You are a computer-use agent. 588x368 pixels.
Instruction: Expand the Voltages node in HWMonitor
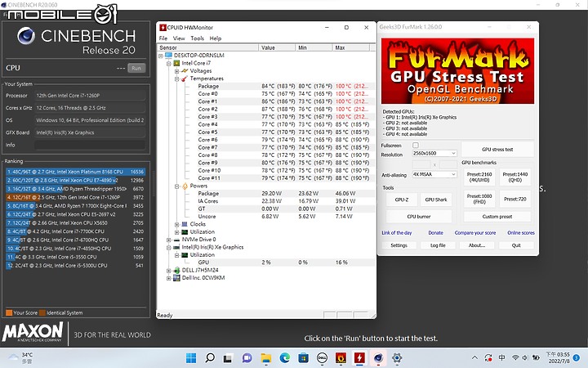pos(176,71)
